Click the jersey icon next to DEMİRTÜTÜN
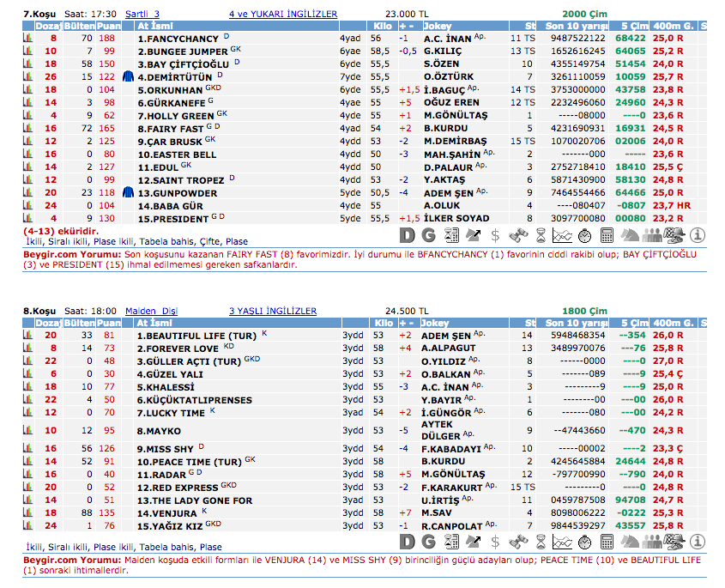The width and height of the screenshot is (725, 588). pyautogui.click(x=128, y=77)
